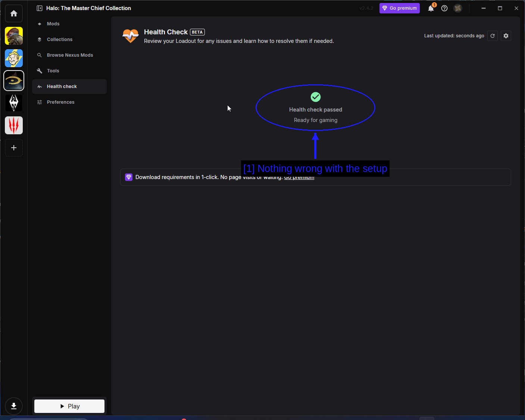The width and height of the screenshot is (525, 420).
Task: Switch to the Fallout Vault Boy game
Action: click(14, 58)
